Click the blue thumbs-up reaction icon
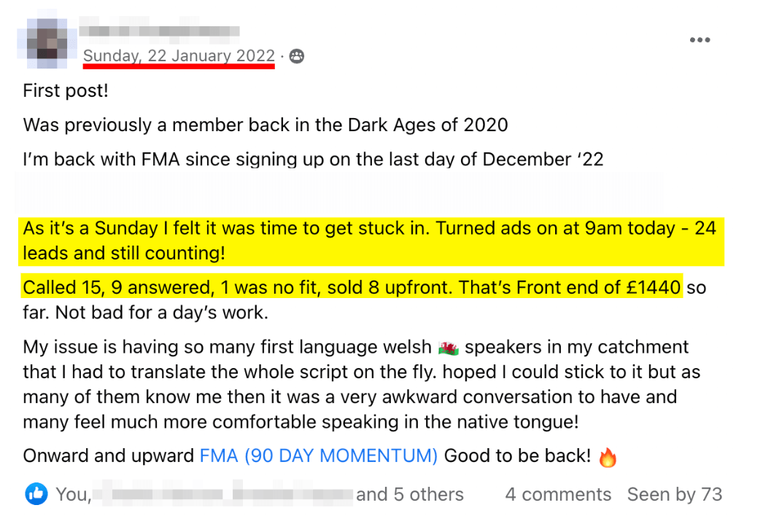763x532 pixels. (x=36, y=494)
